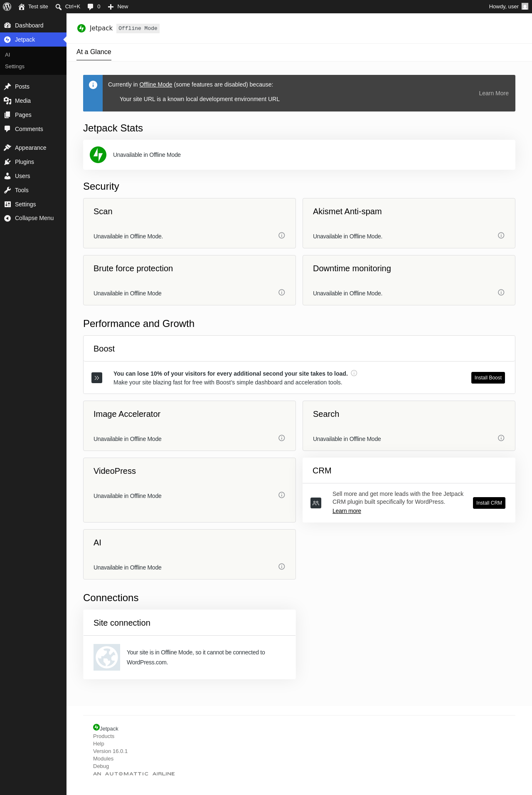Show info for the Search card
Viewport: 532px width, 795px height.
pyautogui.click(x=501, y=438)
